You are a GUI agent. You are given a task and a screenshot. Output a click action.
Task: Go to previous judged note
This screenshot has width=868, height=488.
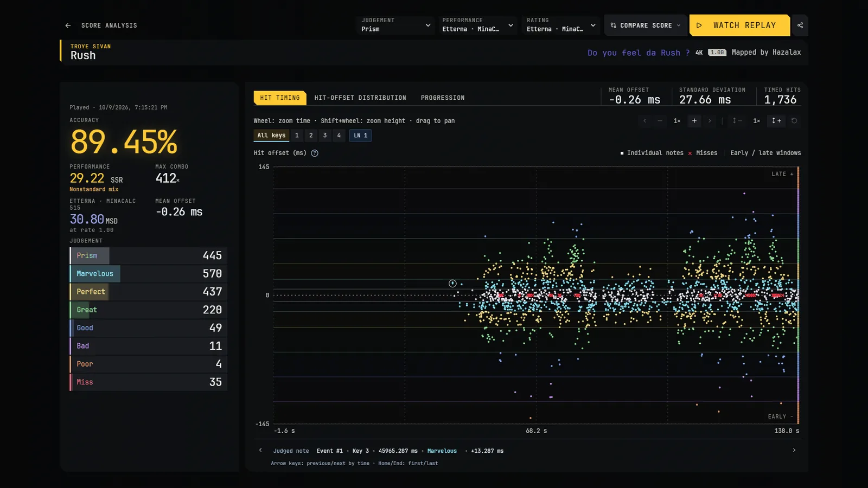(260, 450)
